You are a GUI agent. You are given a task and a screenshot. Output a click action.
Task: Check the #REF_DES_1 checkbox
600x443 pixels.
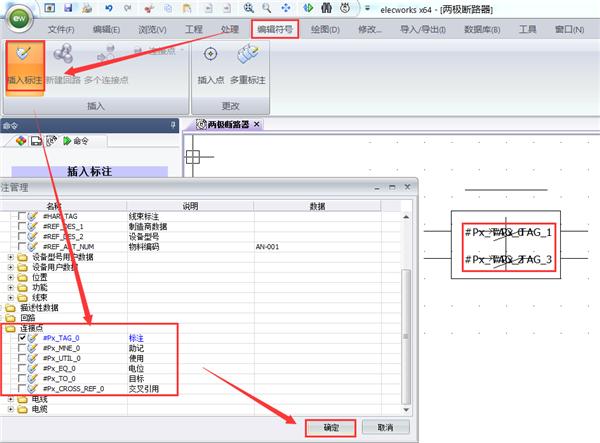(22, 226)
